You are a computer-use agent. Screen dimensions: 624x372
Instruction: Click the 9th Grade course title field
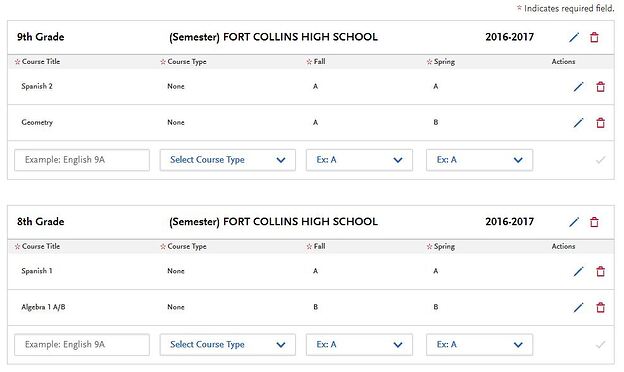click(82, 160)
